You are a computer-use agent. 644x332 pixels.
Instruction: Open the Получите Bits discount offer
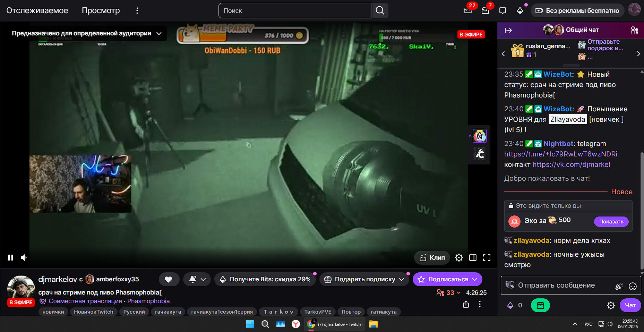(265, 279)
